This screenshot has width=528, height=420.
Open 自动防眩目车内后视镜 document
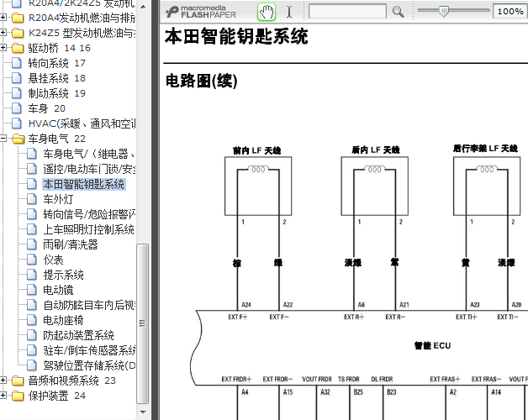[89, 305]
